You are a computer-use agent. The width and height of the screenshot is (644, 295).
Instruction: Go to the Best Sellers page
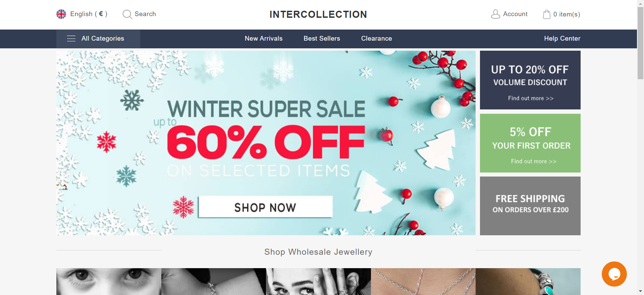coord(322,39)
